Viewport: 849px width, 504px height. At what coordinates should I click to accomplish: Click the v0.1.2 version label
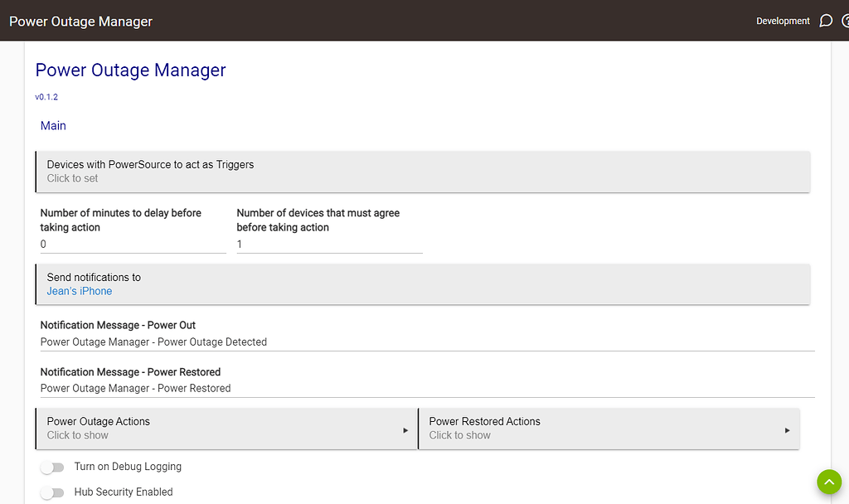46,96
